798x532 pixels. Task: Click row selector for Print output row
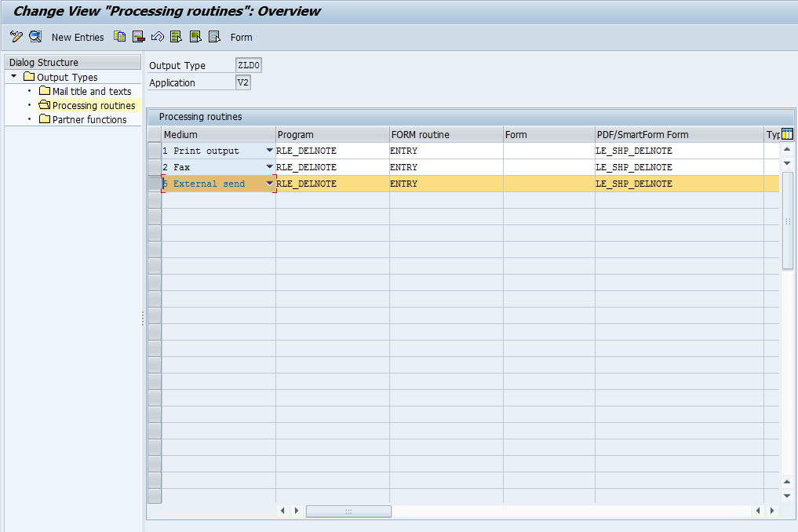[x=155, y=151]
